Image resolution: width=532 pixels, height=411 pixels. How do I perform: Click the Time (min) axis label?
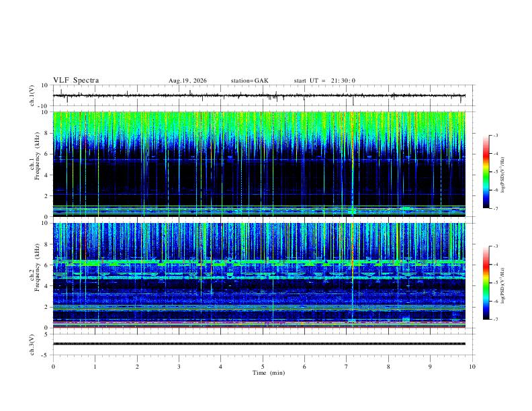269,373
